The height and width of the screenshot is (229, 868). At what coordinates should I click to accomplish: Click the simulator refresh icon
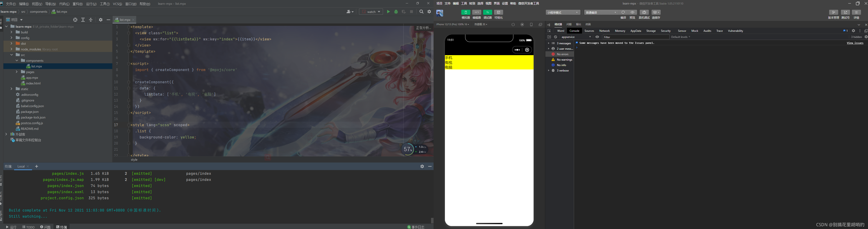coord(513,25)
